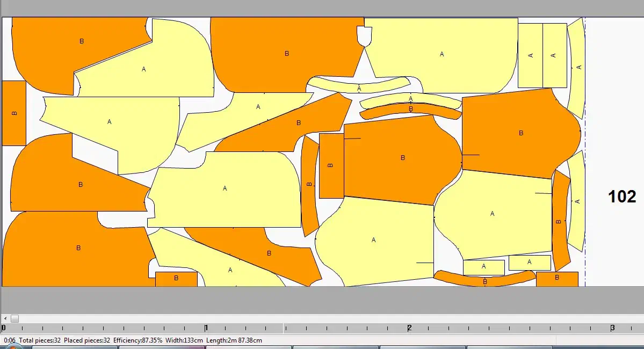Screen dimensions: 644x349
Task: Select the large yellow A piece at top right
Action: 442,54
